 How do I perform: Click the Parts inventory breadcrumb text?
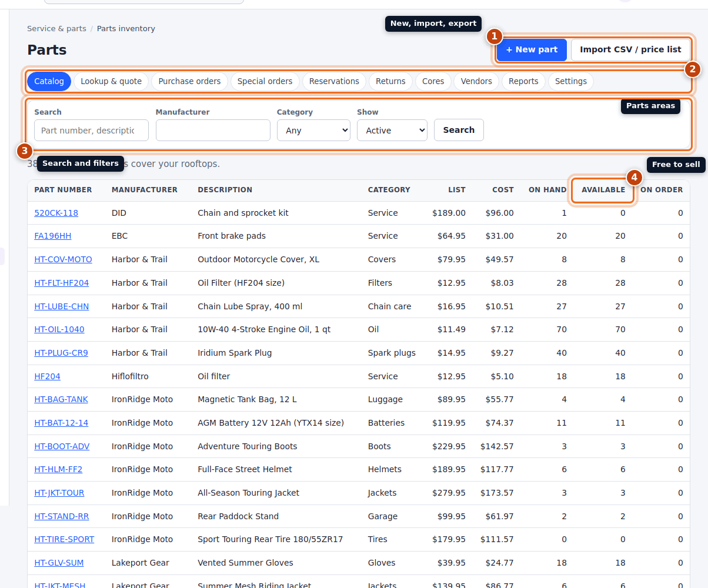point(126,28)
